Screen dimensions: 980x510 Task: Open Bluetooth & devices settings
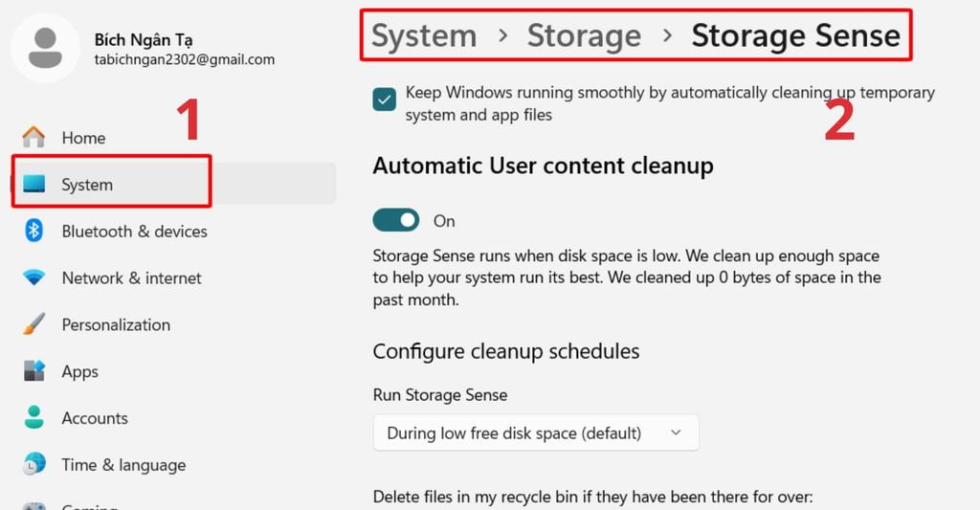click(x=173, y=231)
